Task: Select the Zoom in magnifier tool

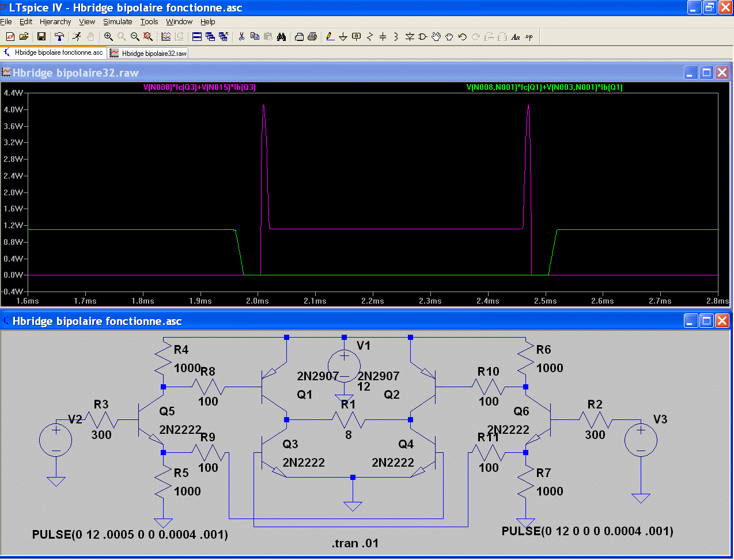Action: [x=108, y=36]
